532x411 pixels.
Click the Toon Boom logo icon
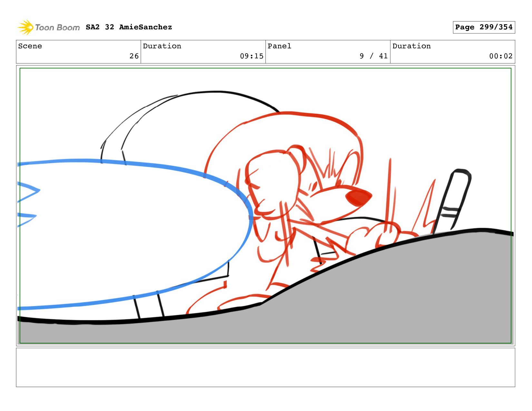[25, 27]
